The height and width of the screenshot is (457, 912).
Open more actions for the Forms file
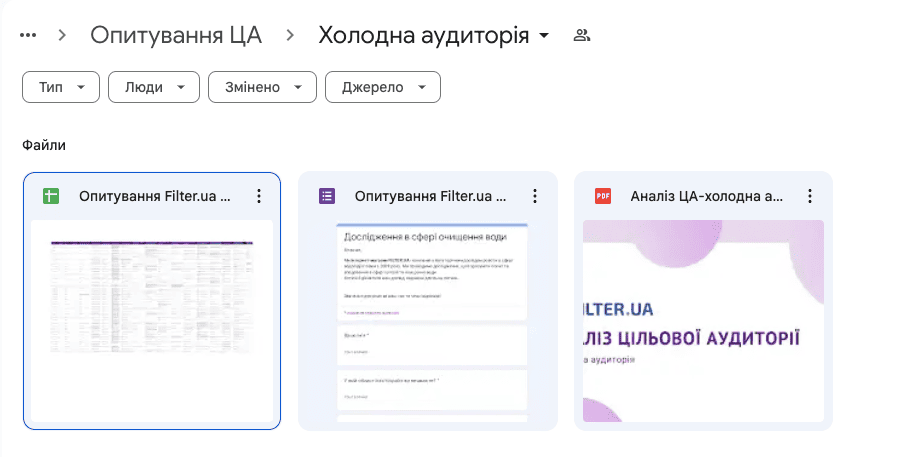[535, 196]
